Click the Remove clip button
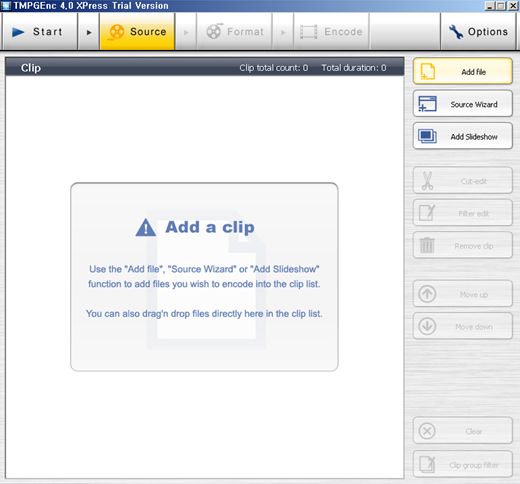Image resolution: width=520 pixels, height=484 pixels. 463,245
